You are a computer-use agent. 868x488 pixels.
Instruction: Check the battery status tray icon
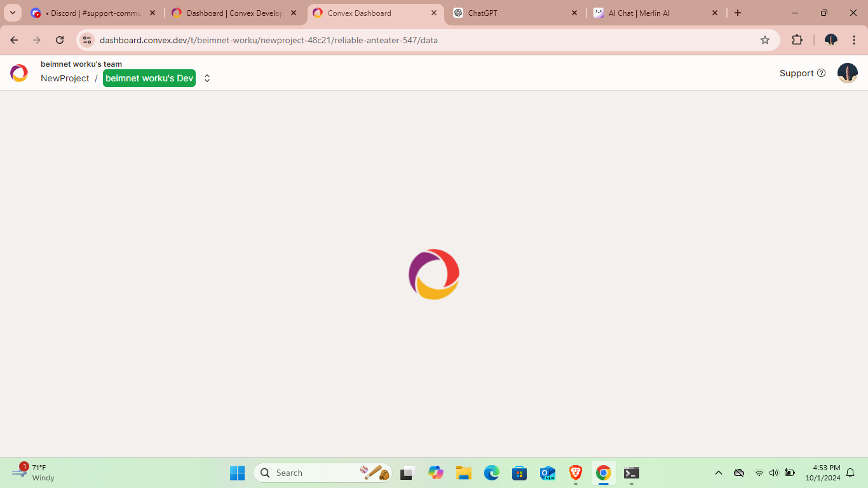point(790,473)
